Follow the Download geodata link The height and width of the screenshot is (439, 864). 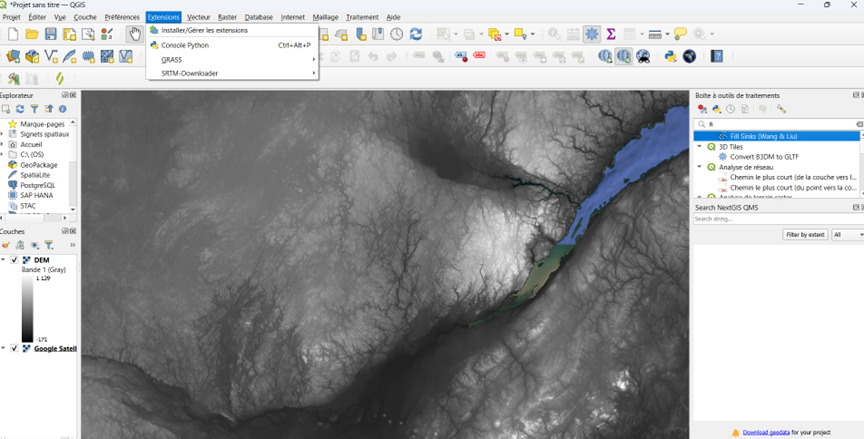(x=767, y=432)
